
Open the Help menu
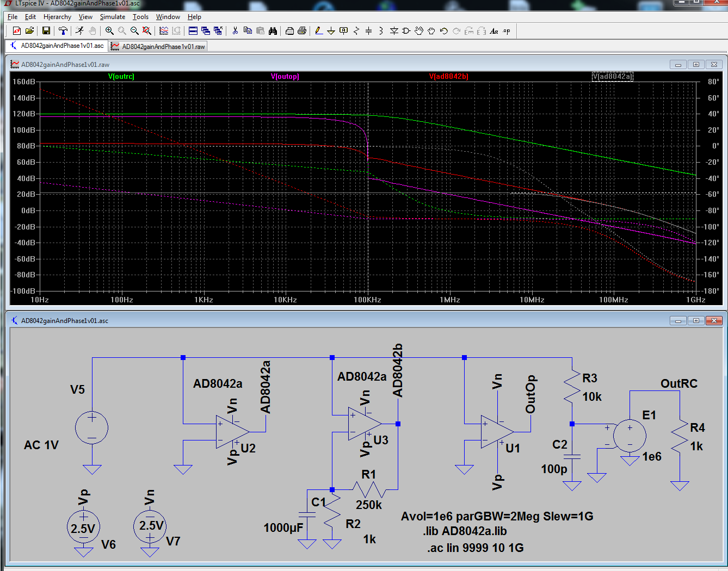point(194,17)
